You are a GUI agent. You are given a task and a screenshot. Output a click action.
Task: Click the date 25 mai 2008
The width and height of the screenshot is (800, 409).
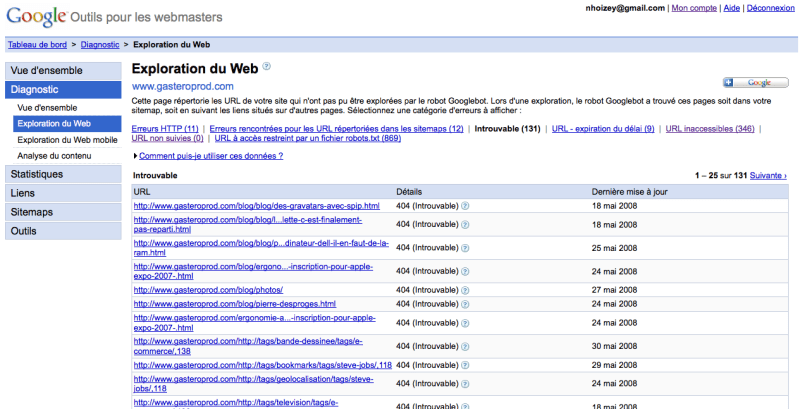pyautogui.click(x=614, y=248)
